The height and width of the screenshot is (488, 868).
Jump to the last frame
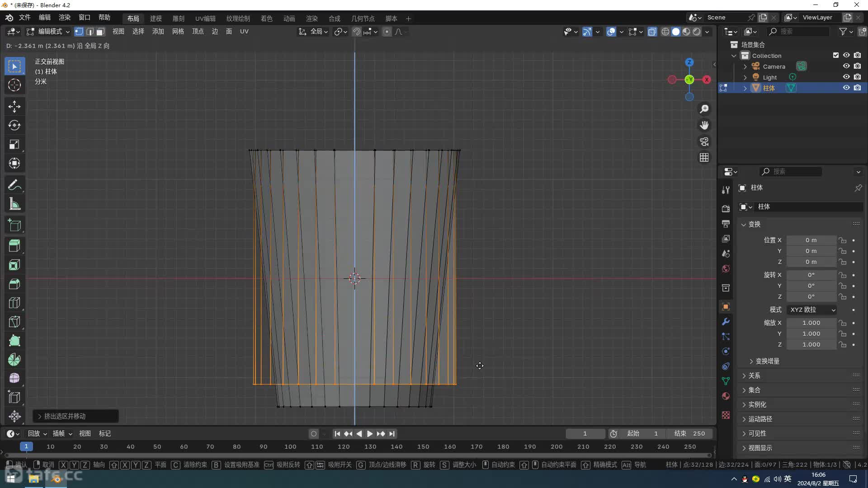coord(392,434)
